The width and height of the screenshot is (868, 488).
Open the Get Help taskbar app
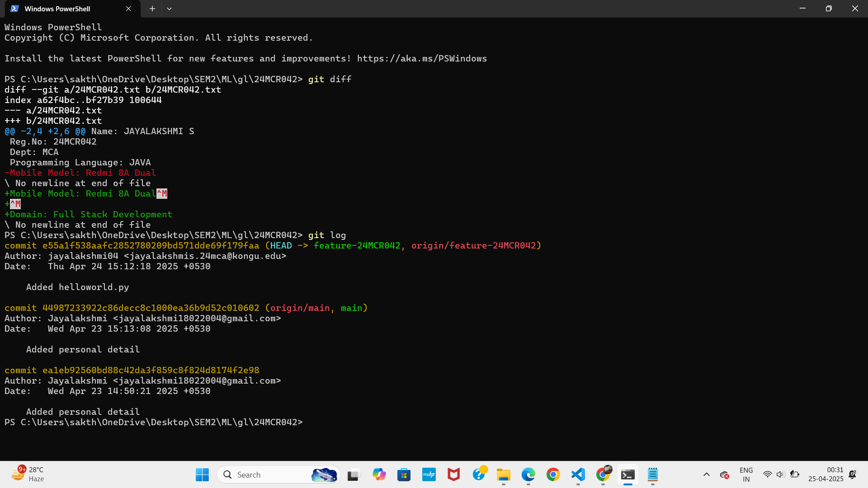click(x=479, y=474)
